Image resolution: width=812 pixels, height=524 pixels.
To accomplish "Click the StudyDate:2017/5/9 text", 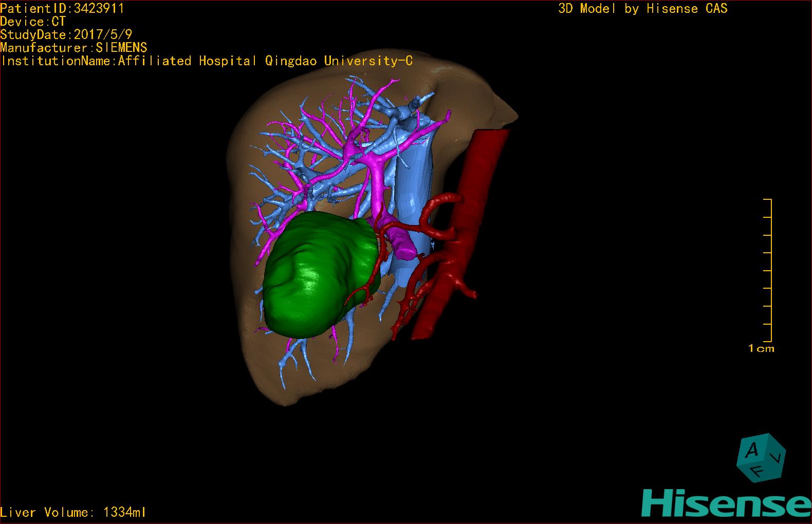I will click(66, 35).
